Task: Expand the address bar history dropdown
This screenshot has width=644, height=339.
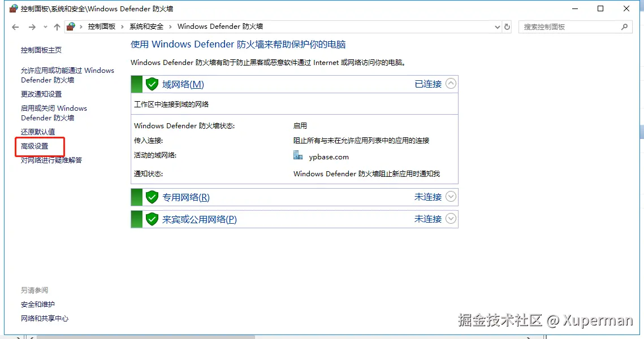Action: point(497,27)
